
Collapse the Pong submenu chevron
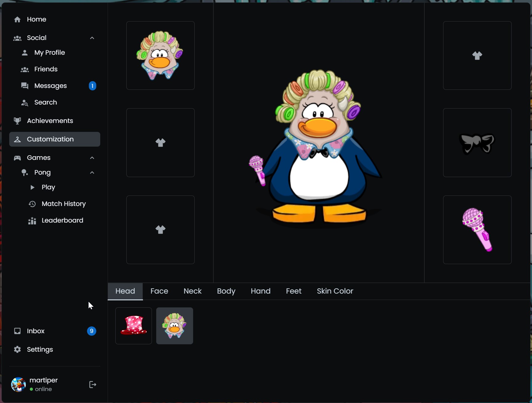tap(92, 172)
